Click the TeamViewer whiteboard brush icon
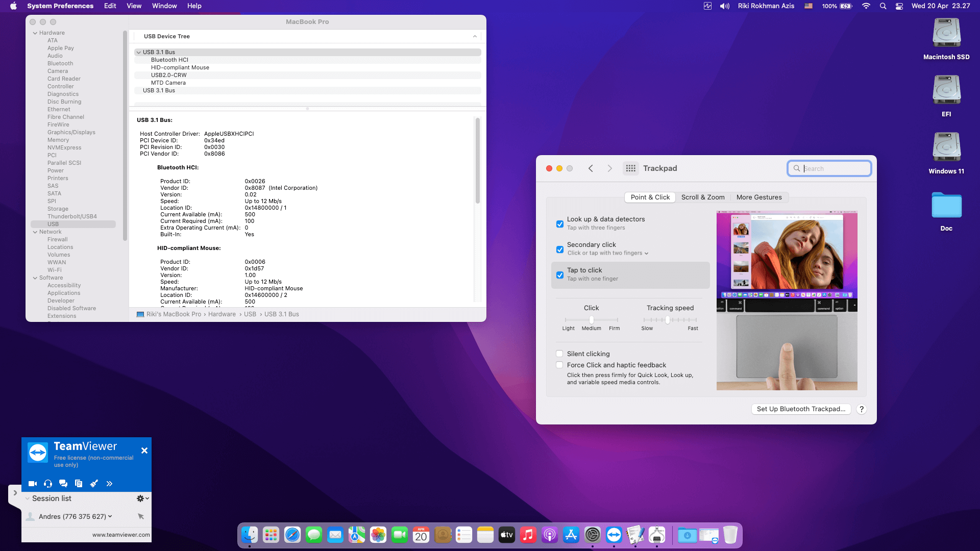 94,484
